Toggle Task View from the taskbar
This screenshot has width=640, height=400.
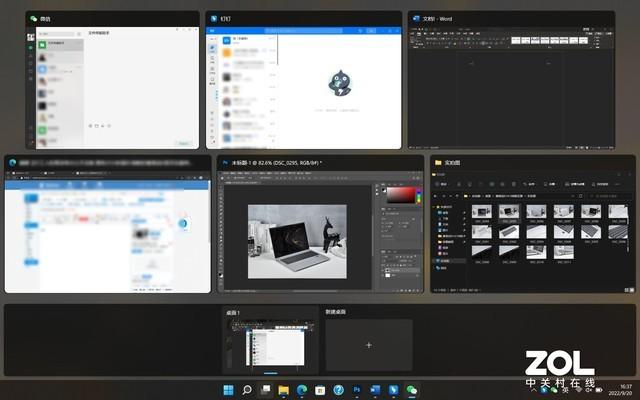coord(265,390)
